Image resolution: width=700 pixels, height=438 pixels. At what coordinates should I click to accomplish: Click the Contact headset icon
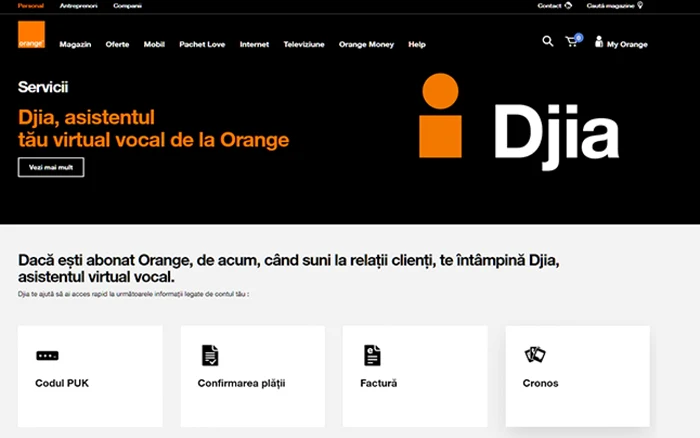pos(568,5)
